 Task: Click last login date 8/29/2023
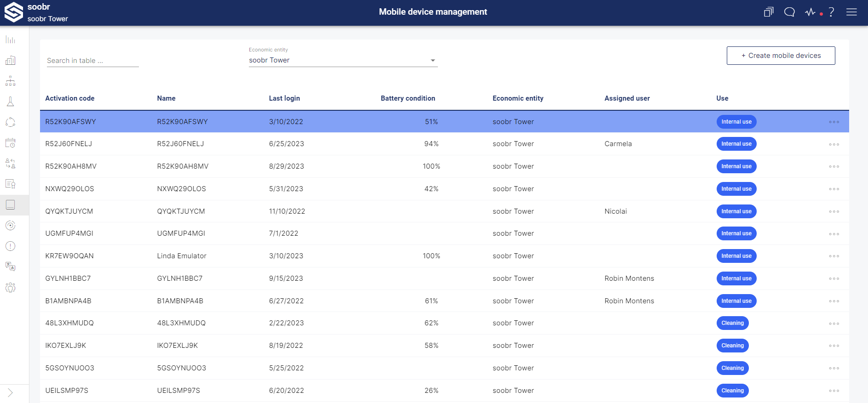(x=286, y=166)
